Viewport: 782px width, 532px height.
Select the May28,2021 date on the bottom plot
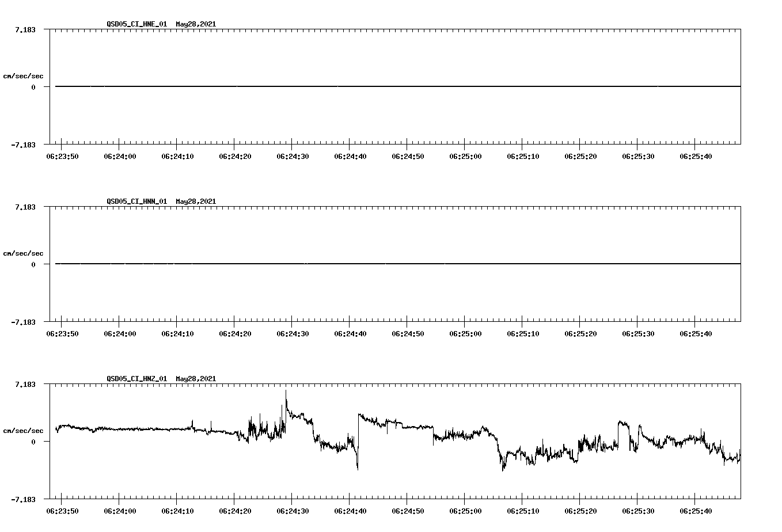[195, 378]
